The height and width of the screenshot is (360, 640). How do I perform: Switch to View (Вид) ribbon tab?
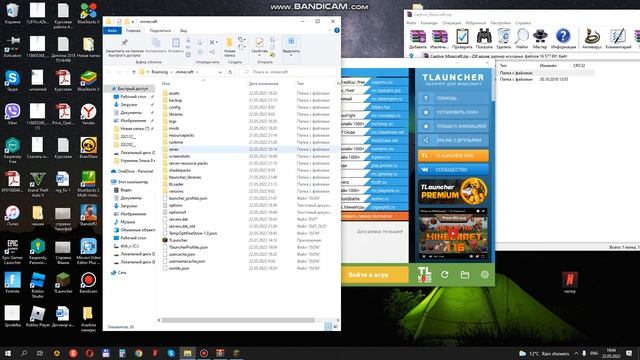(184, 31)
